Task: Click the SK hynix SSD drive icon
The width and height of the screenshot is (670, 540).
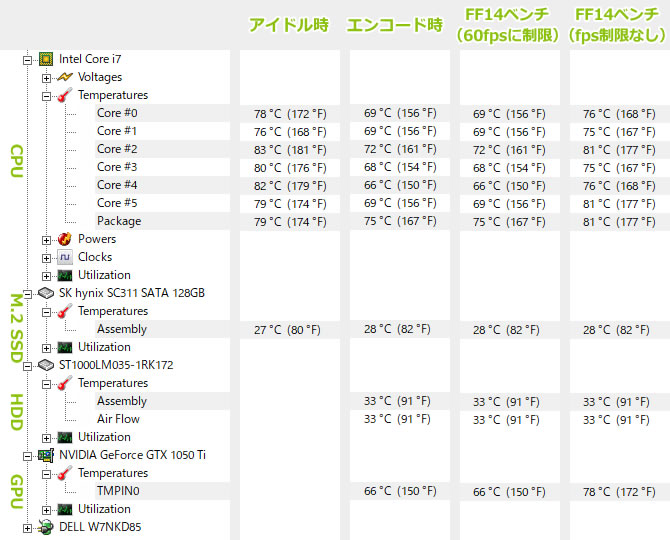Action: coord(46,293)
